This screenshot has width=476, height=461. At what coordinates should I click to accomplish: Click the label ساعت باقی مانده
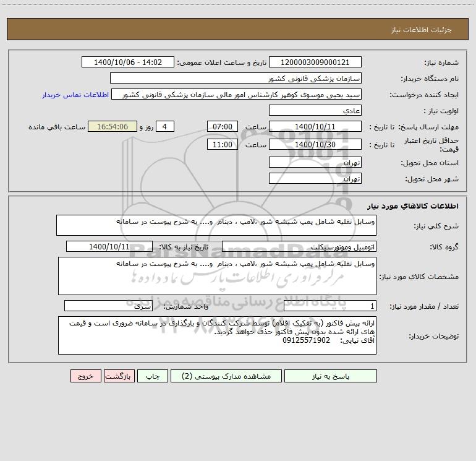click(x=57, y=127)
